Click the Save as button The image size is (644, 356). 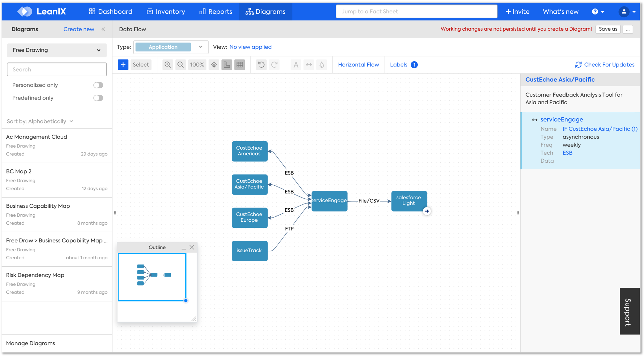tap(608, 29)
